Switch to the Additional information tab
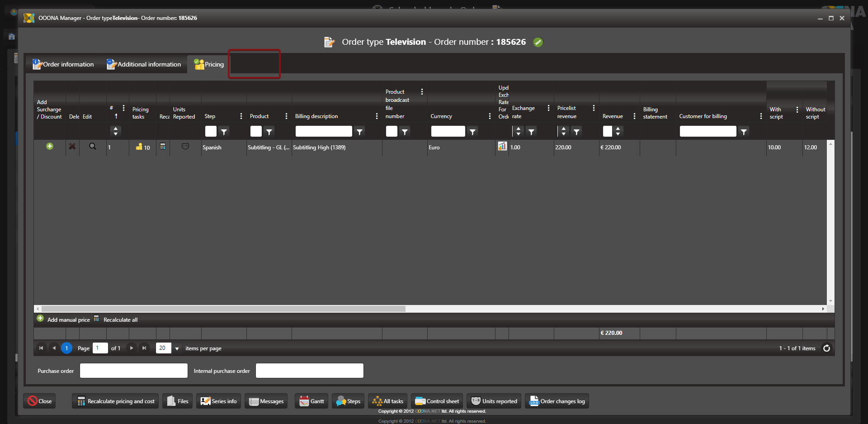 (144, 64)
